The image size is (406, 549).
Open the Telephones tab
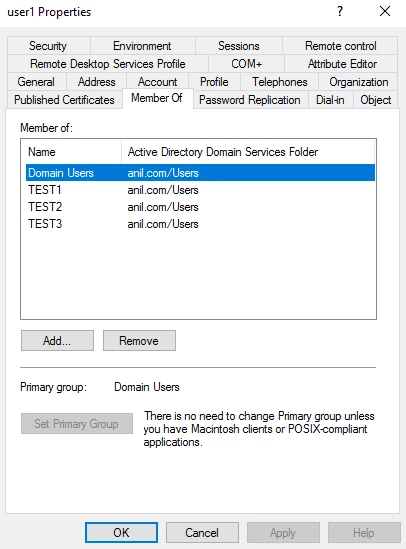pyautogui.click(x=279, y=82)
